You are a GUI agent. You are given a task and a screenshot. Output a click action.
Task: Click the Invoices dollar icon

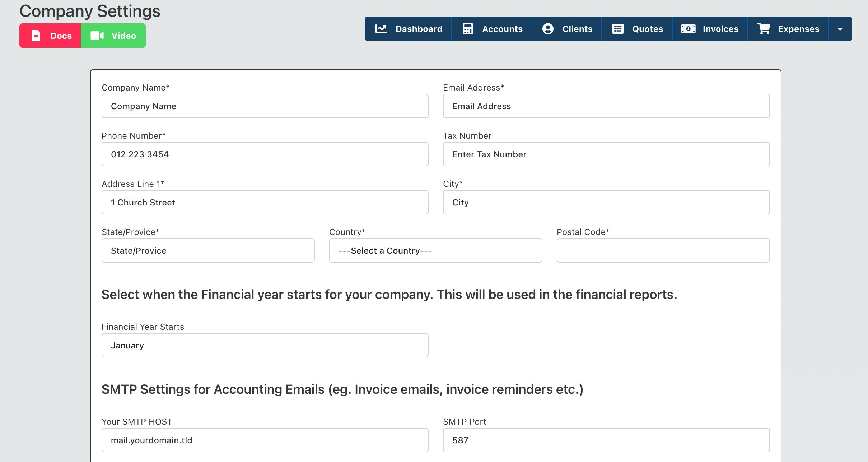(x=688, y=29)
